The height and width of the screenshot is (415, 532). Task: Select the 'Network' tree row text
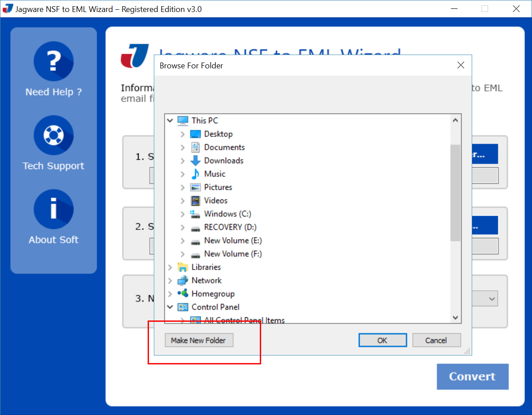point(207,281)
